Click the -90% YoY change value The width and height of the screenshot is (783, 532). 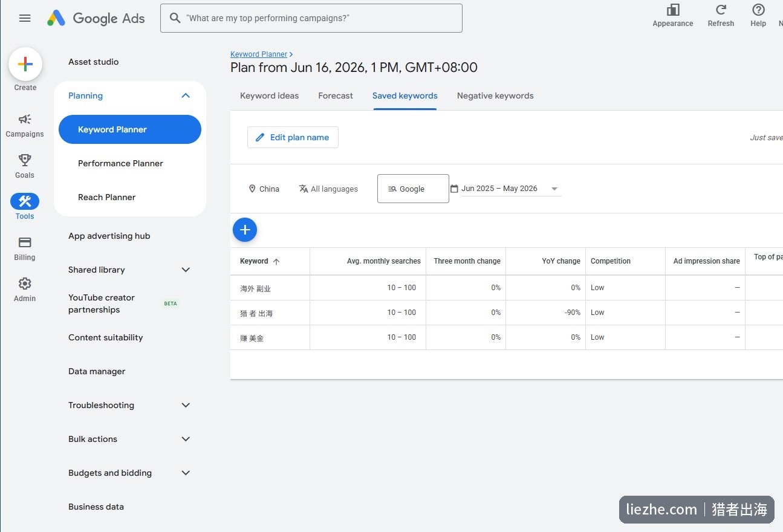573,313
